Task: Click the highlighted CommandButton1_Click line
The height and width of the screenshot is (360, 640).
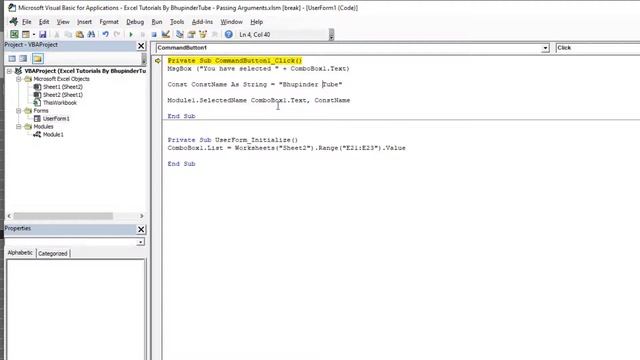Action: pyautogui.click(x=235, y=60)
